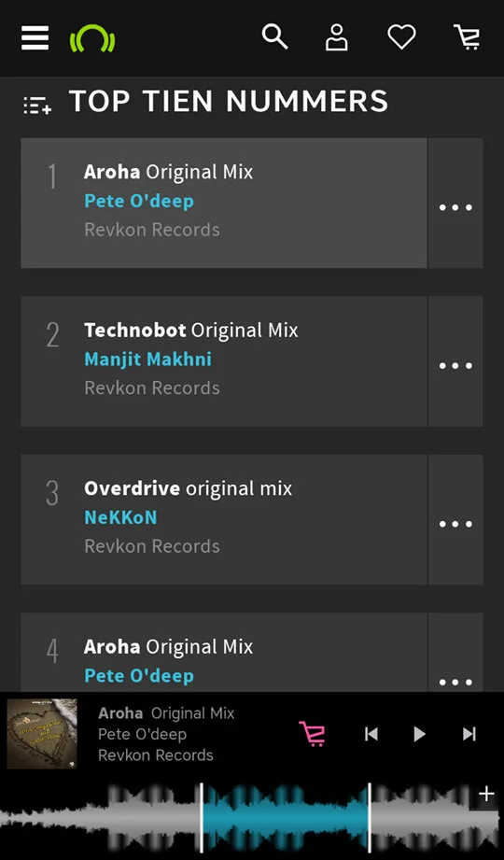The width and height of the screenshot is (504, 860).
Task: Seek within the blue waveform section
Action: [x=286, y=817]
